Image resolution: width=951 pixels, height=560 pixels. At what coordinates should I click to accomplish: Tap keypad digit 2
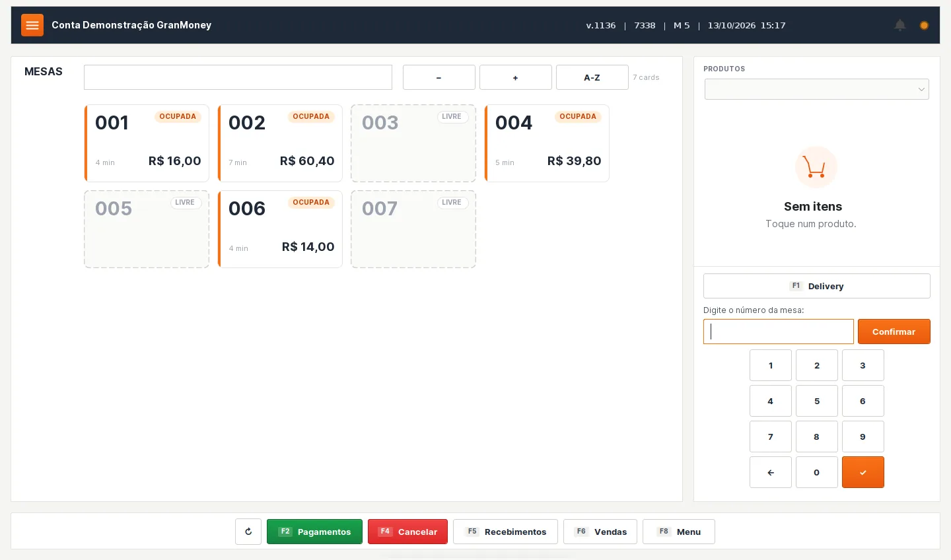tap(817, 365)
